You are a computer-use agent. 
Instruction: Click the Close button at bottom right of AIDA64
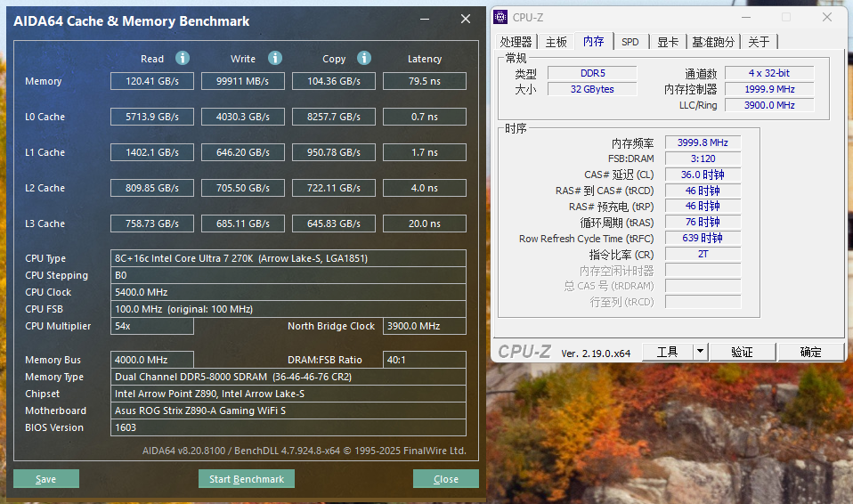pos(446,479)
